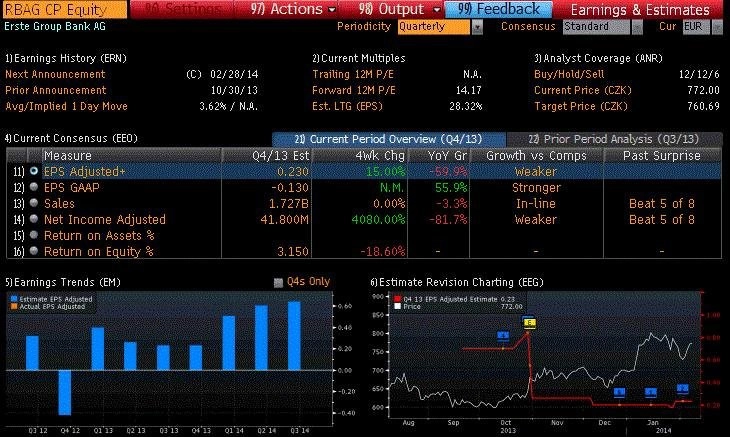
Task: Expand the 97) Actions menu
Action: tap(292, 9)
